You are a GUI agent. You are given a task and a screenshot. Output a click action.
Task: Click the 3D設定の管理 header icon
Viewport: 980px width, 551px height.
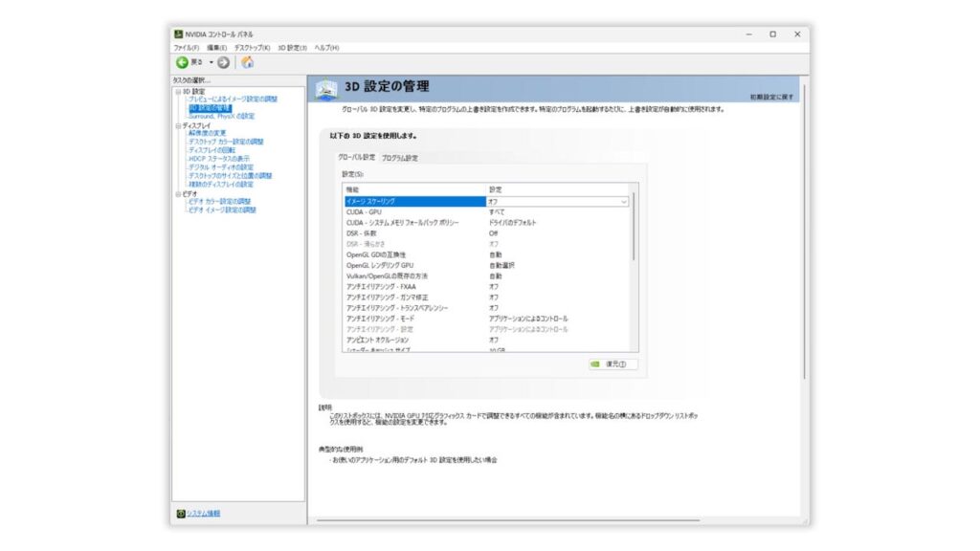point(326,89)
